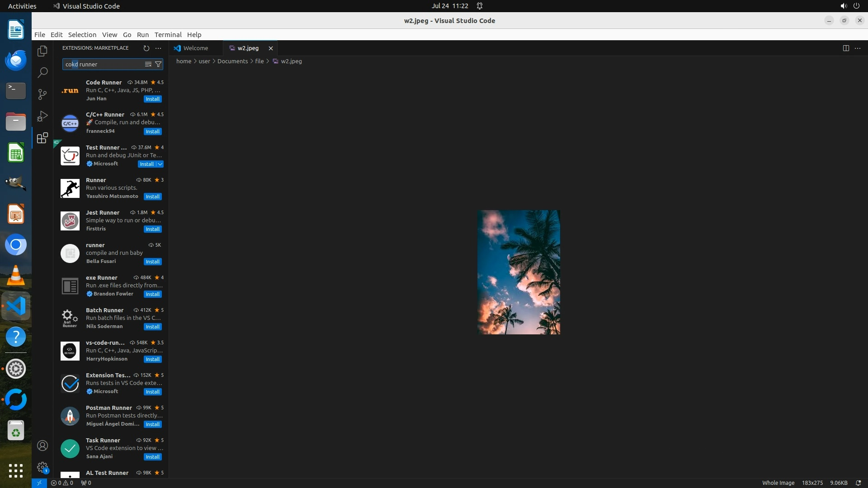This screenshot has height=488, width=868.
Task: Open the Explorer view icon
Action: click(x=42, y=51)
